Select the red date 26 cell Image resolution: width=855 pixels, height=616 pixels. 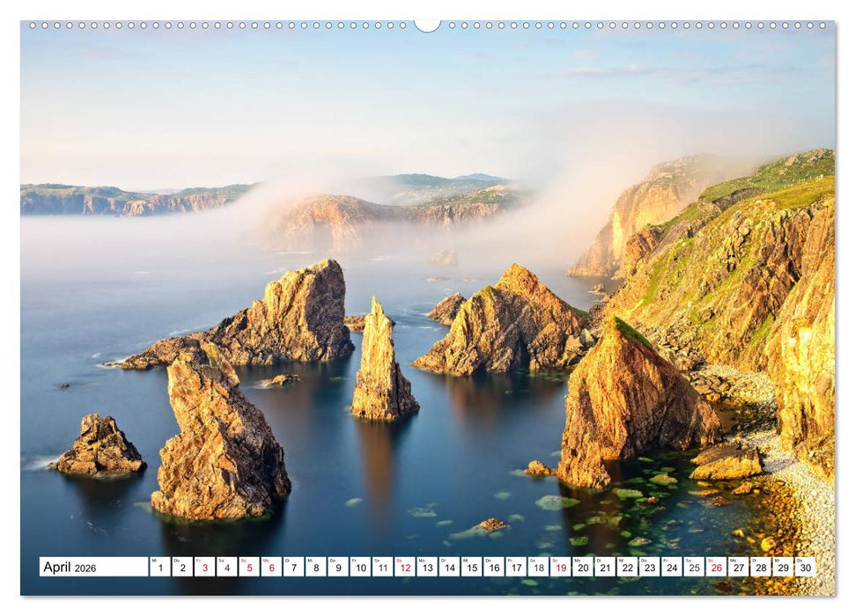716,567
